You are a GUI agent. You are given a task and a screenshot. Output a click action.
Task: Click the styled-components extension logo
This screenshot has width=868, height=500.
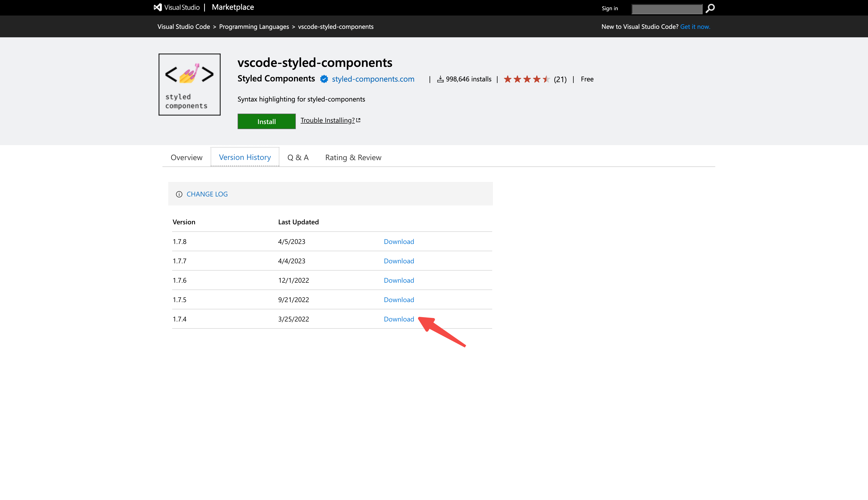point(189,85)
